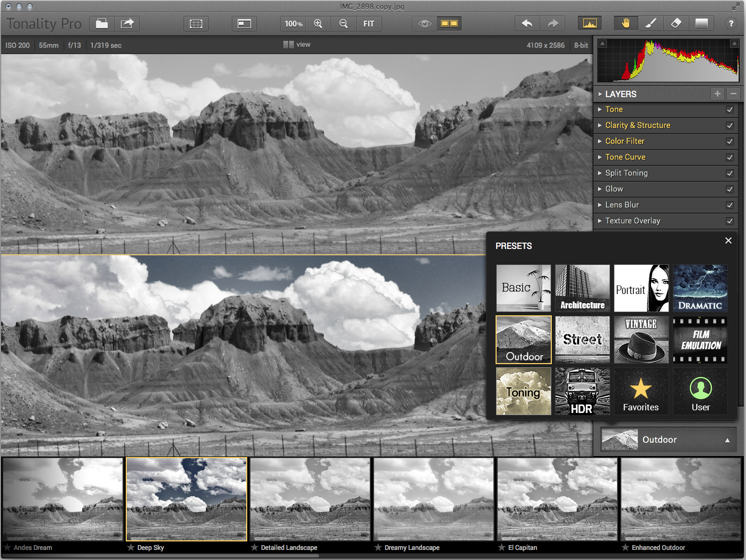Image resolution: width=746 pixels, height=560 pixels.
Task: Click the Zoom in magnifier
Action: pos(318,23)
